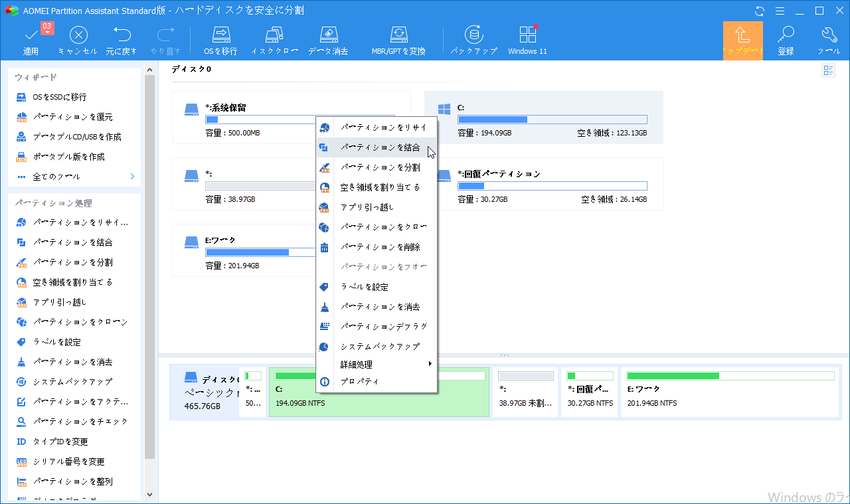Choose the clone partition context menu entry
Image resolution: width=850 pixels, height=504 pixels.
point(377,227)
